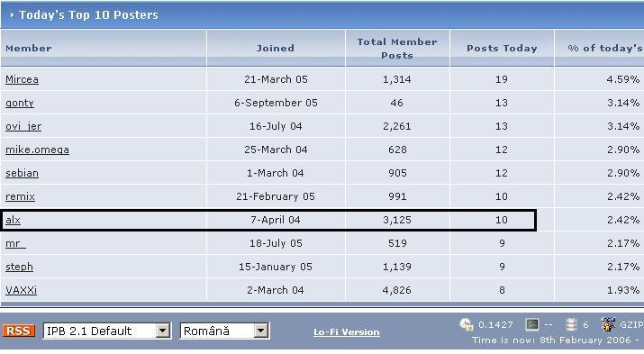Click the execution time clock icon
Image resolution: width=644 pixels, height=354 pixels.
point(467,324)
